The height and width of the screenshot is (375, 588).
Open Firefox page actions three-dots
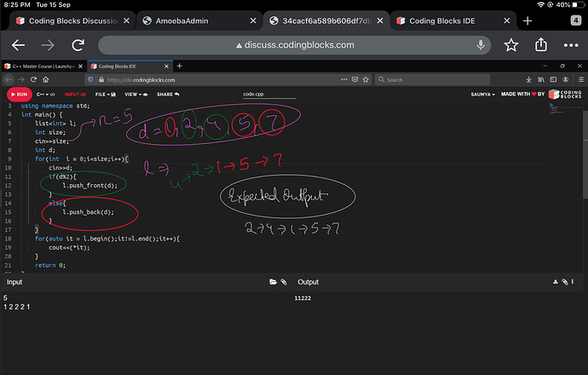344,79
